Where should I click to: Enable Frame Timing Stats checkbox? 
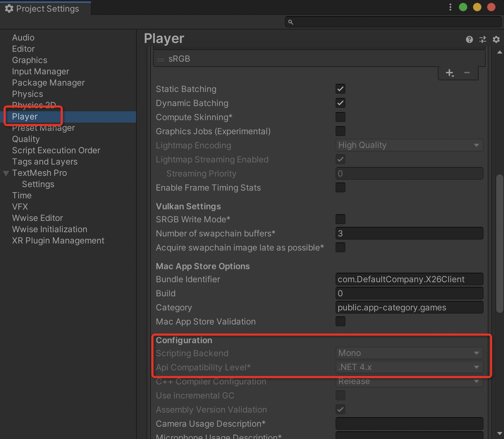340,187
